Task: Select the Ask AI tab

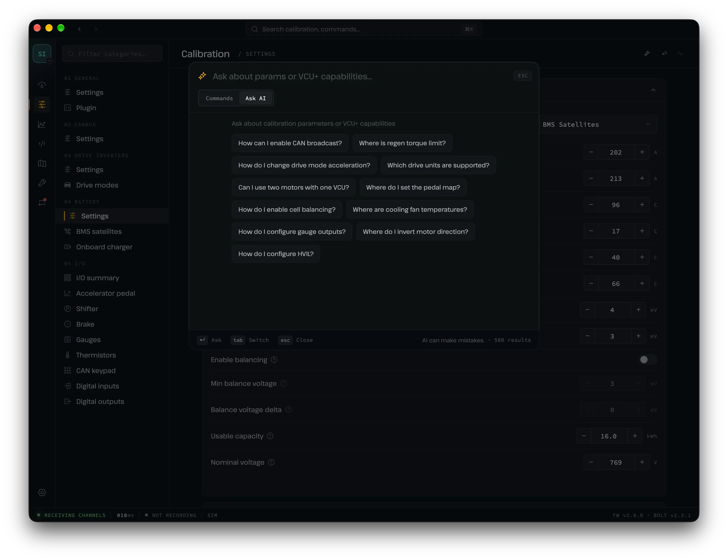Action: (x=256, y=98)
